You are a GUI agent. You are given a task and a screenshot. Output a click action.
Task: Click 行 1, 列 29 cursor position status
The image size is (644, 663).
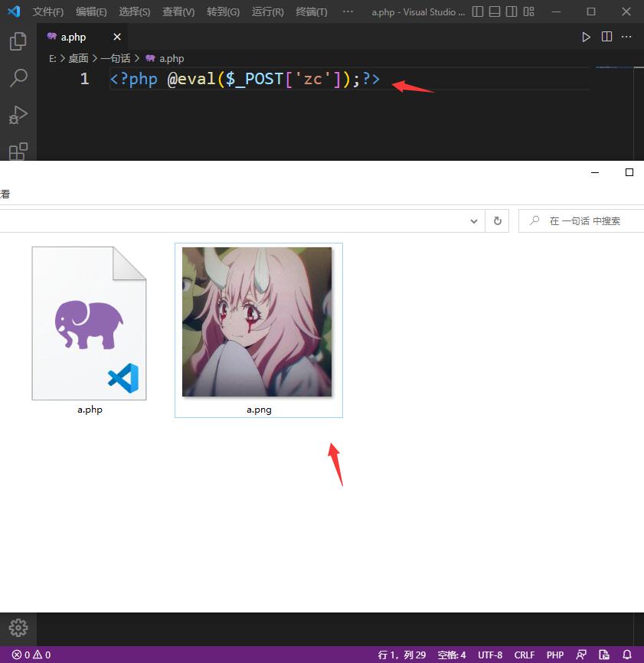point(402,655)
